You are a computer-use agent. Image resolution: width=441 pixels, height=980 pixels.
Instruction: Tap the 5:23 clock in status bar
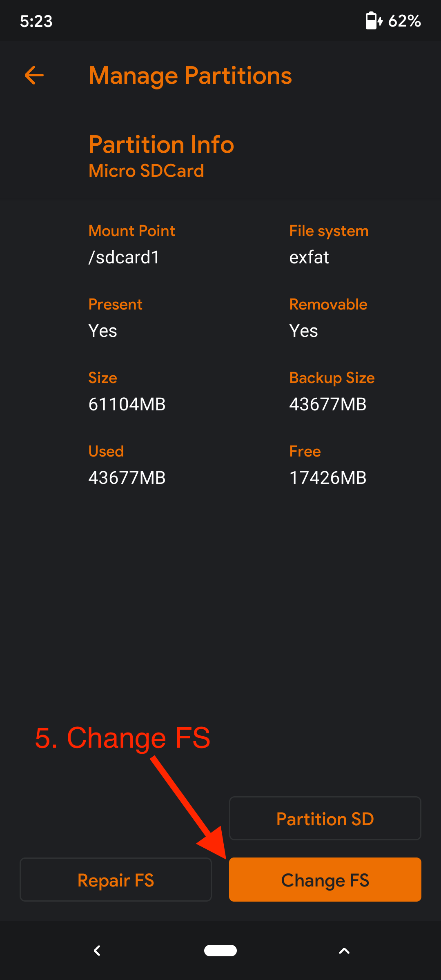[36, 21]
